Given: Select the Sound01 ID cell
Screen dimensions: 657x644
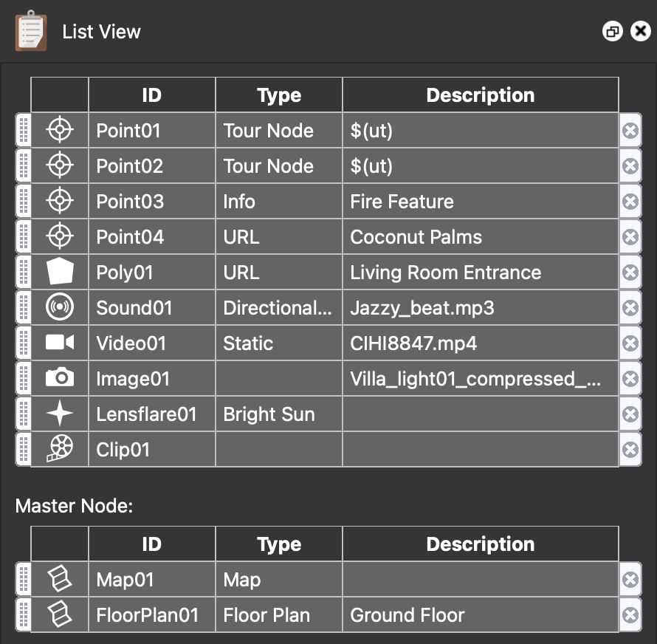Looking at the screenshot, I should 151,307.
